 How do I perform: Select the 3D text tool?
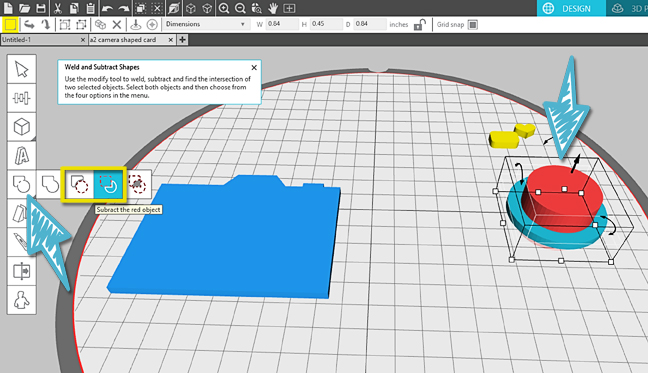(x=21, y=155)
